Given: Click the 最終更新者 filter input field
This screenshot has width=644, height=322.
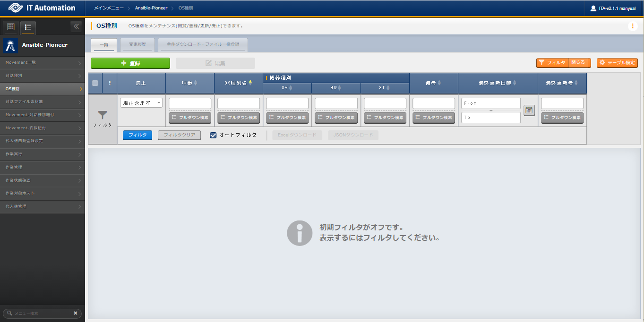Looking at the screenshot, I should pyautogui.click(x=562, y=103).
